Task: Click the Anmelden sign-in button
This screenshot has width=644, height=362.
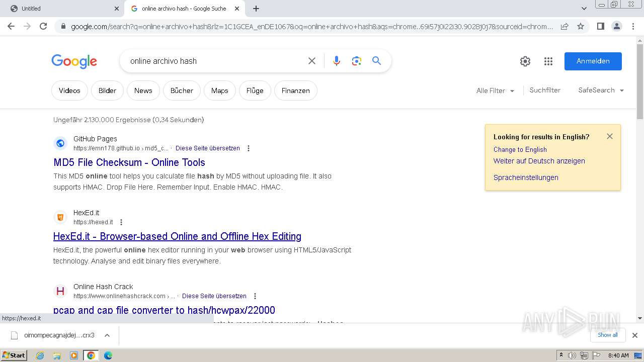Action: (x=593, y=61)
